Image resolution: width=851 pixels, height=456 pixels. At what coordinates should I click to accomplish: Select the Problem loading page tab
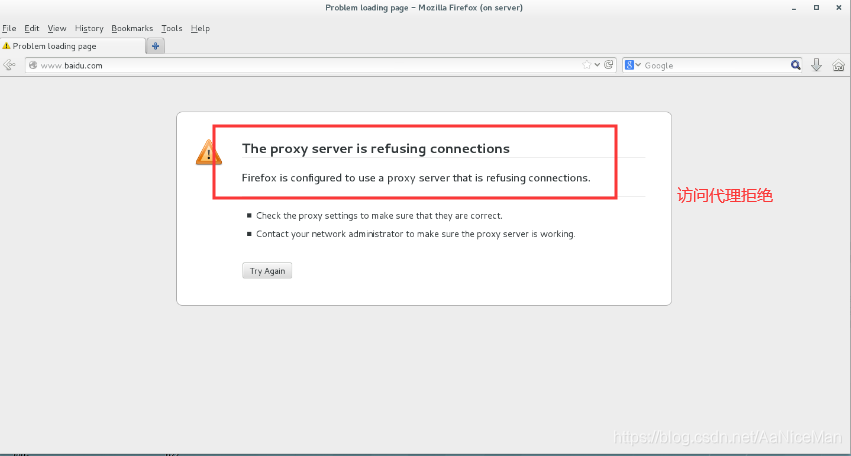73,46
